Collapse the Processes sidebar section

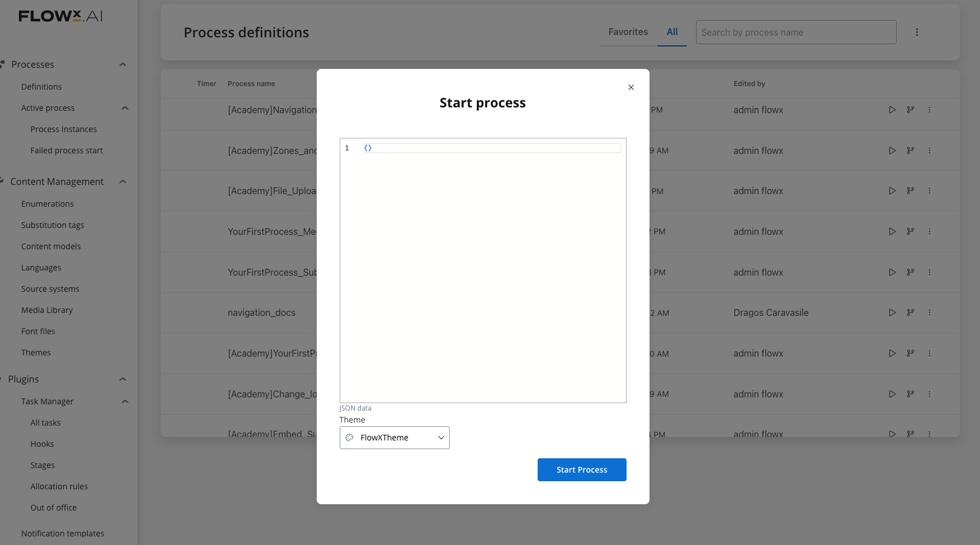[123, 64]
